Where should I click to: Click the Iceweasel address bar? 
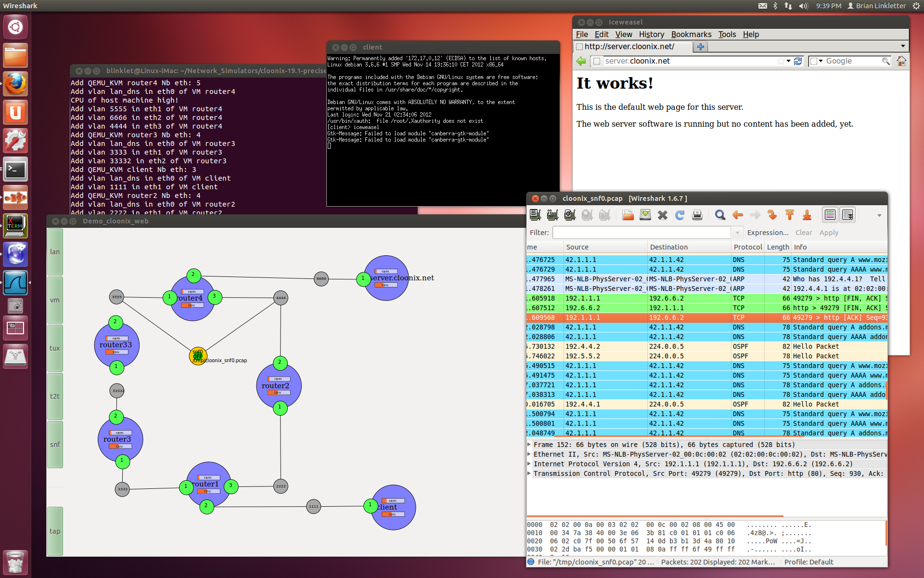(691, 61)
